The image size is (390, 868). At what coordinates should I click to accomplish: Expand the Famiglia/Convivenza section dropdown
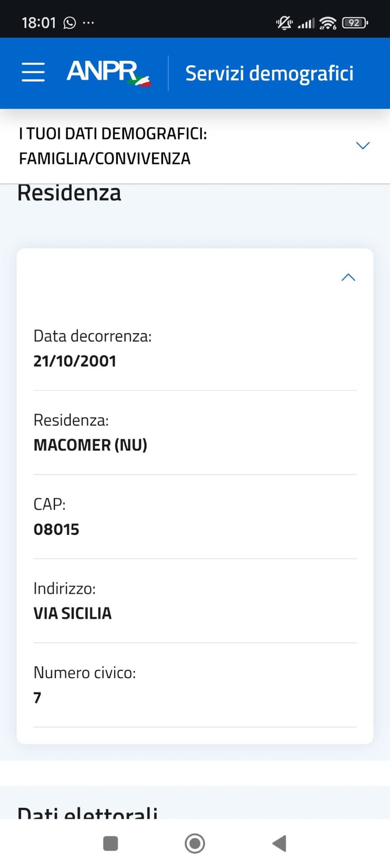[x=363, y=146]
